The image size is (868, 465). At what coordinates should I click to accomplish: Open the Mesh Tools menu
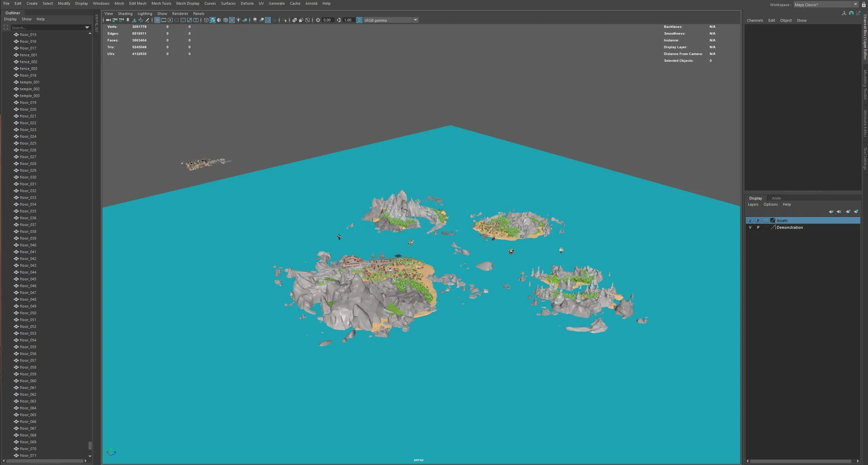tap(161, 3)
